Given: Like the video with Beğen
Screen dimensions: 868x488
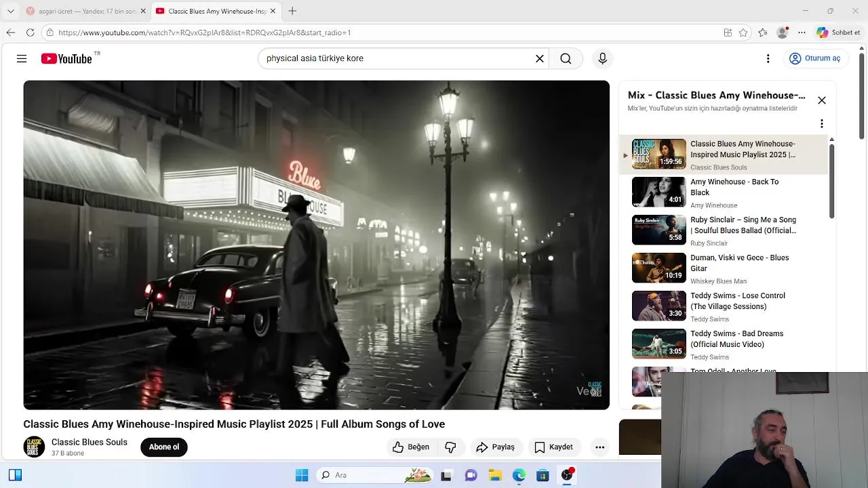Looking at the screenshot, I should click(x=411, y=447).
